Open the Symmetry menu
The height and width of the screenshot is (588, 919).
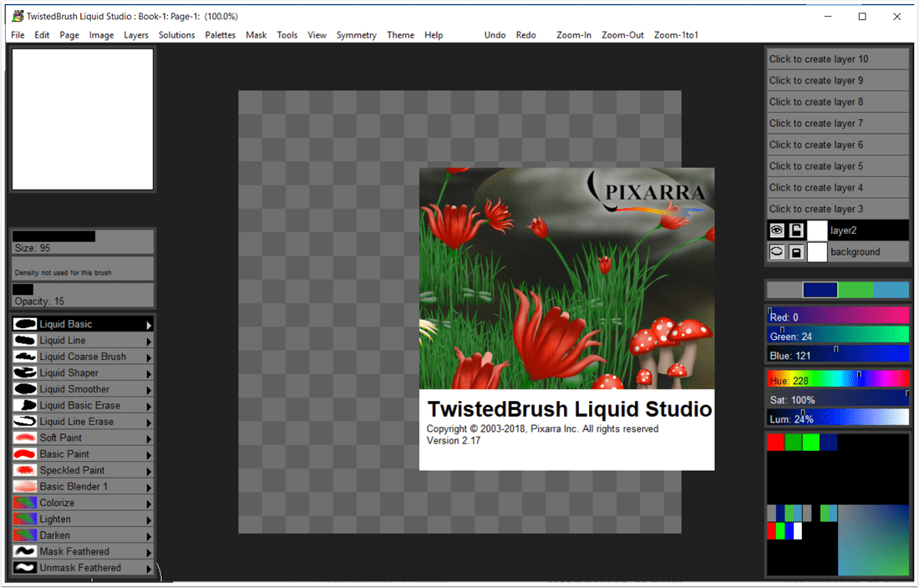coord(357,35)
